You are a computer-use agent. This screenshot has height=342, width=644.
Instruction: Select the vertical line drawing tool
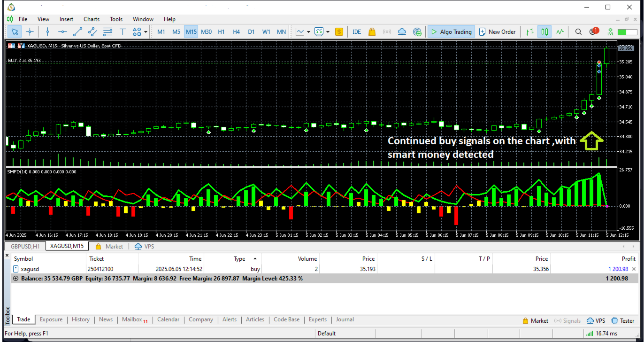[47, 32]
